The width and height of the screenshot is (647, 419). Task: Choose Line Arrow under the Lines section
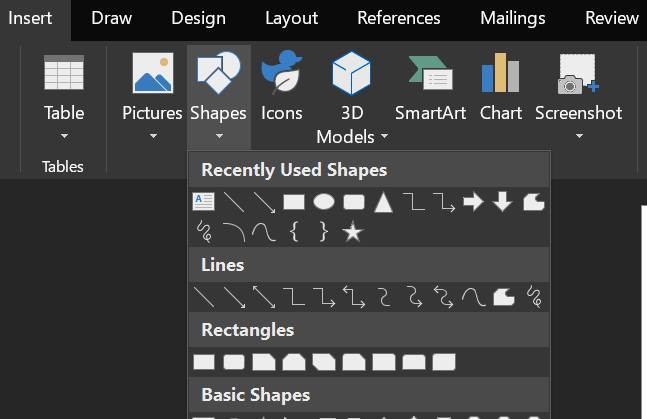[x=234, y=297]
